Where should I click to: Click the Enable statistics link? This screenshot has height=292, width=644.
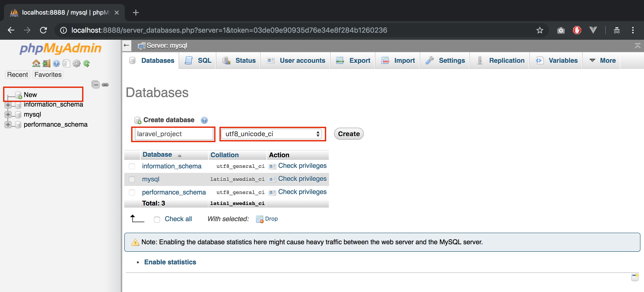170,262
